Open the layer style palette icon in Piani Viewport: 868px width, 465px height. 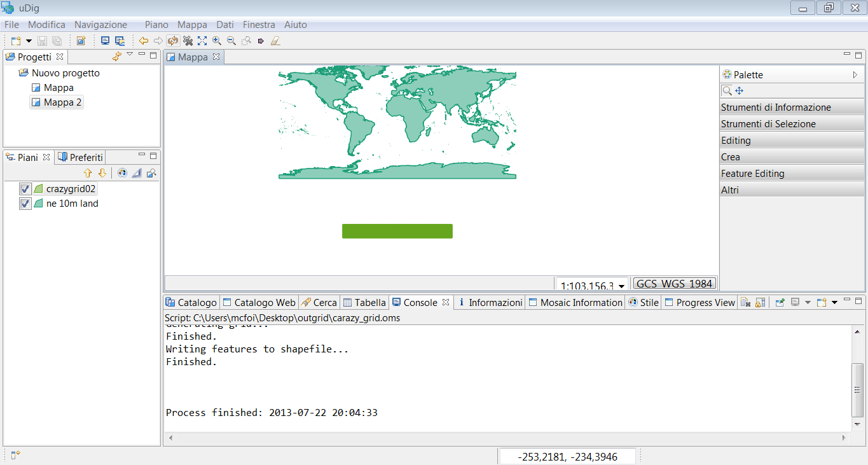[122, 173]
